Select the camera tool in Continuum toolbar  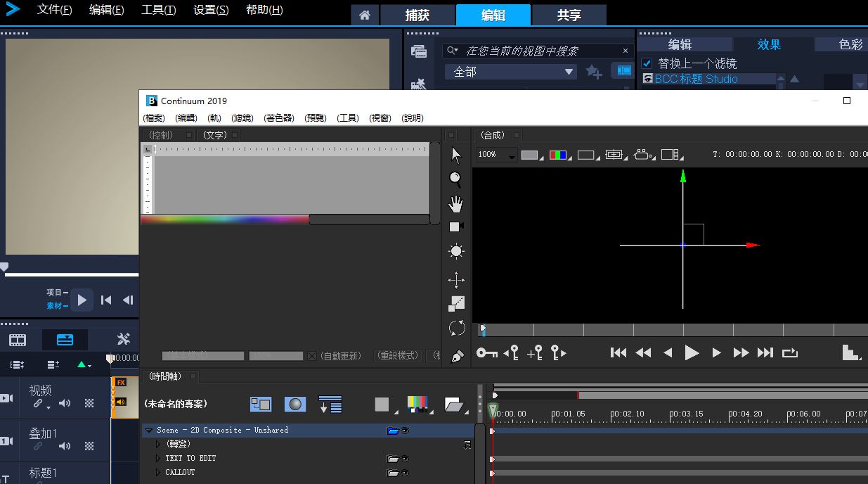(x=456, y=227)
